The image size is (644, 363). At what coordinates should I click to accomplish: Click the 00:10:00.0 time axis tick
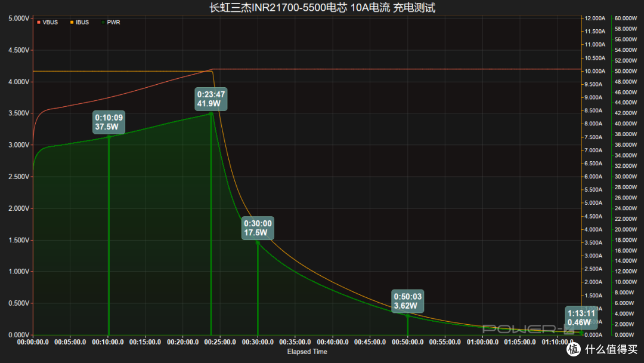pos(107,342)
